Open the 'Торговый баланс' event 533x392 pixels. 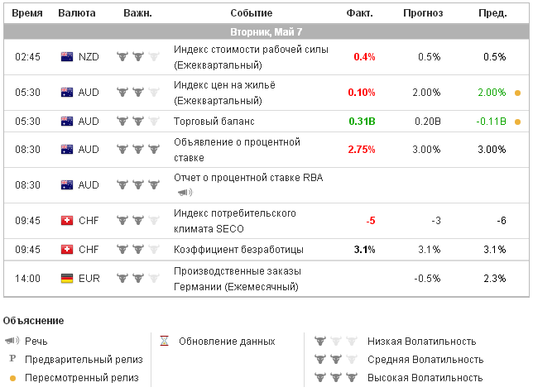[214, 122]
